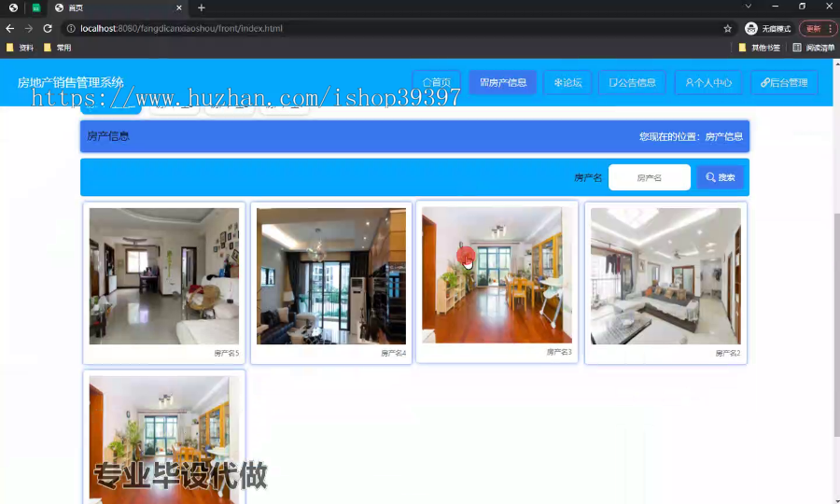Expand the tab search chevron in title bar
The height and width of the screenshot is (504, 840).
[x=748, y=7]
